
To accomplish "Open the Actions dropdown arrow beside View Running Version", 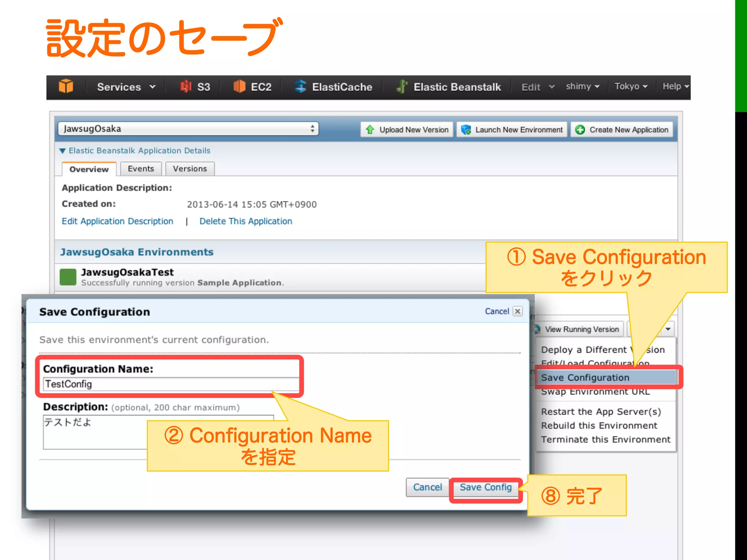I will [668, 329].
